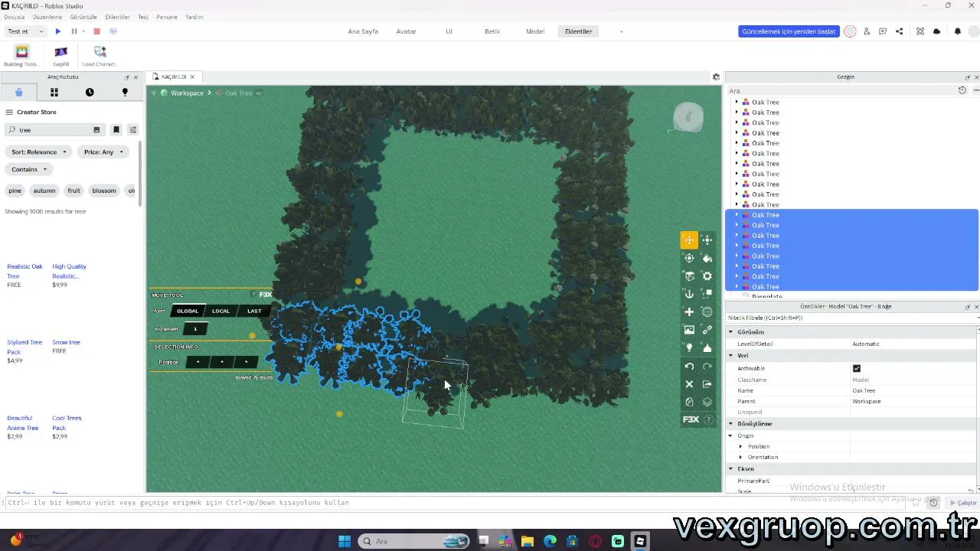This screenshot has height=551, width=980.
Task: Click the Explorer Ara search field
Action: coord(842,90)
